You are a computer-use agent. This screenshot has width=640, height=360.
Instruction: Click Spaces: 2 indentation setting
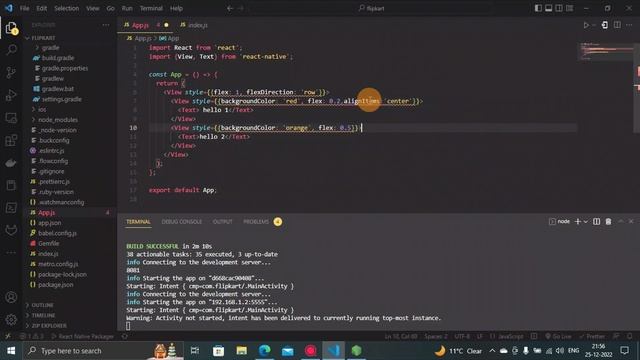436,336
